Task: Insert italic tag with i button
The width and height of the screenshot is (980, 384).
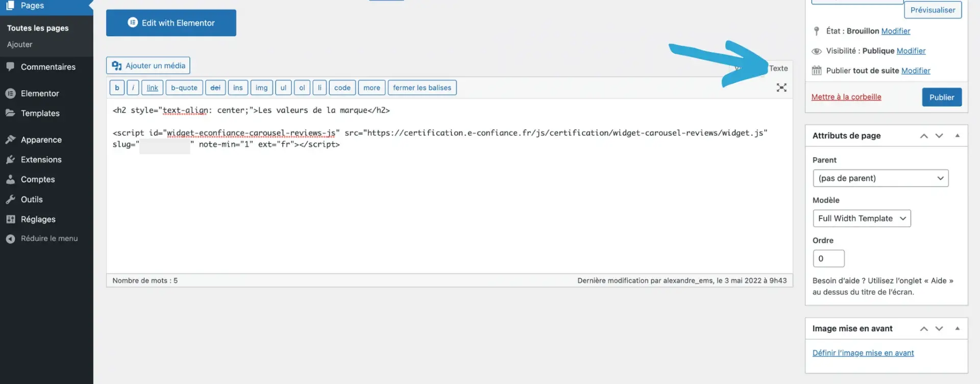Action: pos(133,88)
